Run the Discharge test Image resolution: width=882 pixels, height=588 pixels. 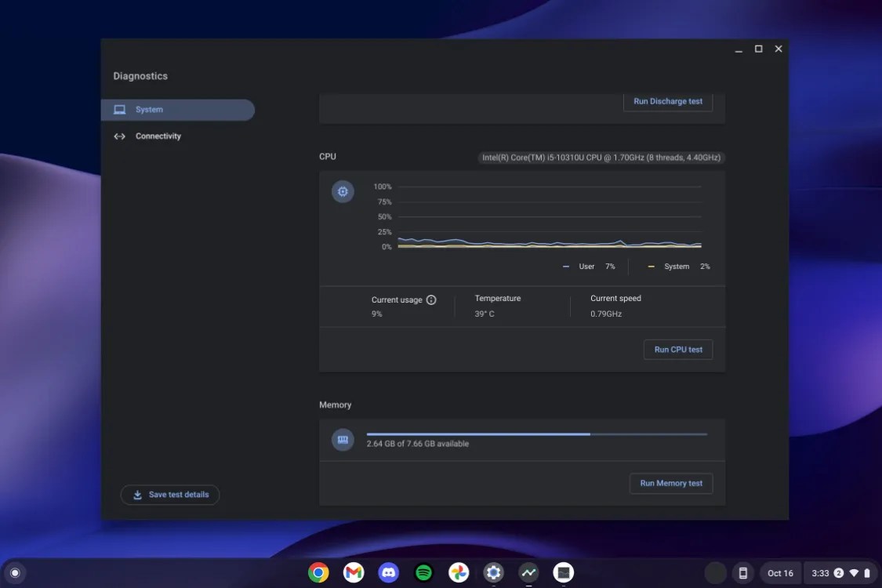(667, 101)
